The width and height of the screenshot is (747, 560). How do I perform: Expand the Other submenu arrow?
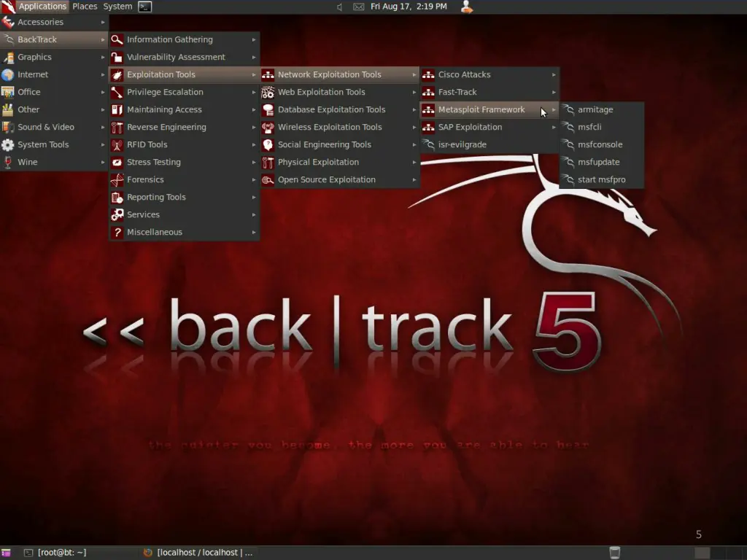[102, 109]
